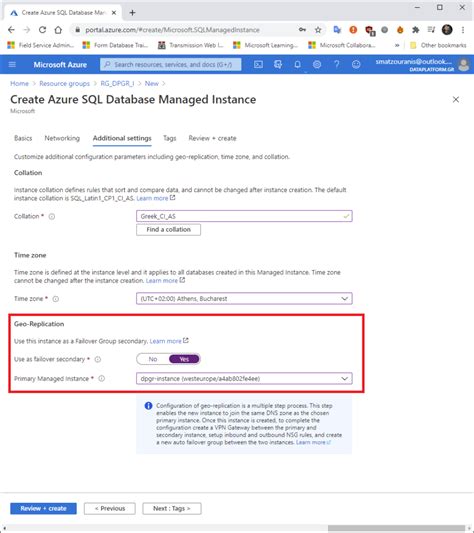Open Microsoft Learning bookmark
Screen dimensions: 474x533
(266, 45)
